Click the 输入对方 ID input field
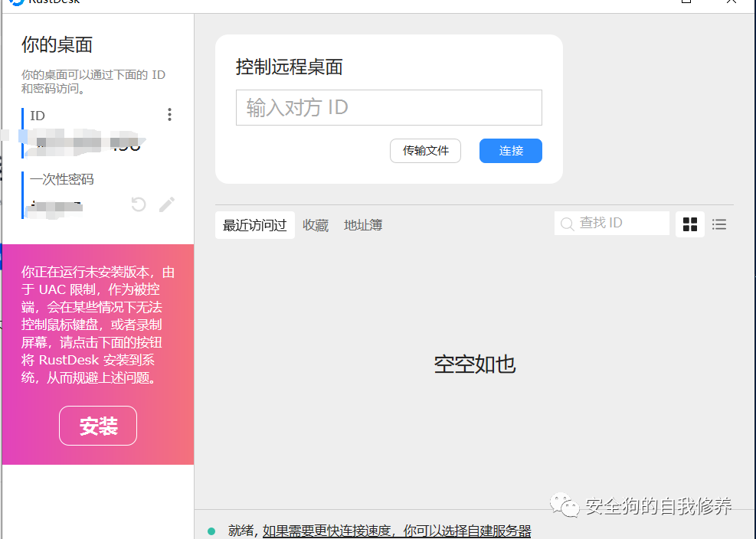 tap(388, 107)
